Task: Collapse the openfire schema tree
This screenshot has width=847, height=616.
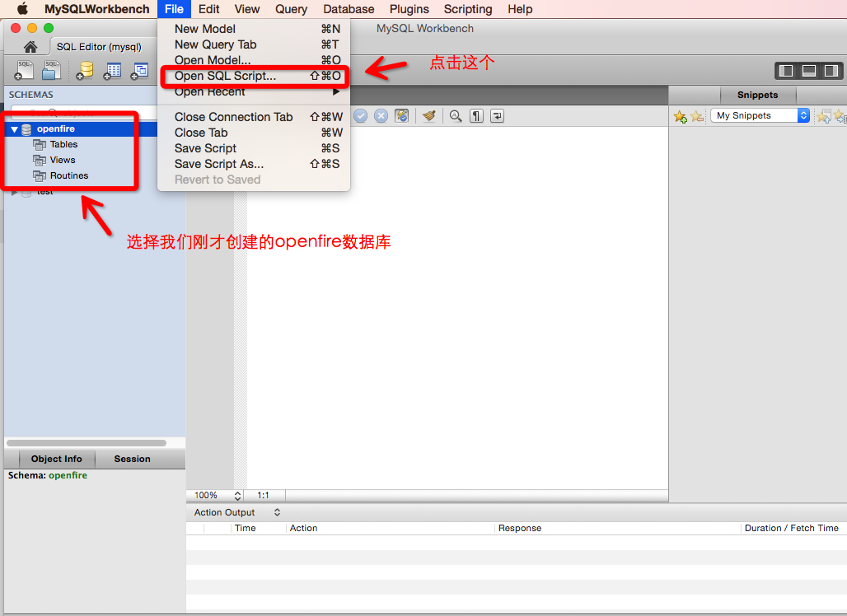Action: (x=14, y=129)
